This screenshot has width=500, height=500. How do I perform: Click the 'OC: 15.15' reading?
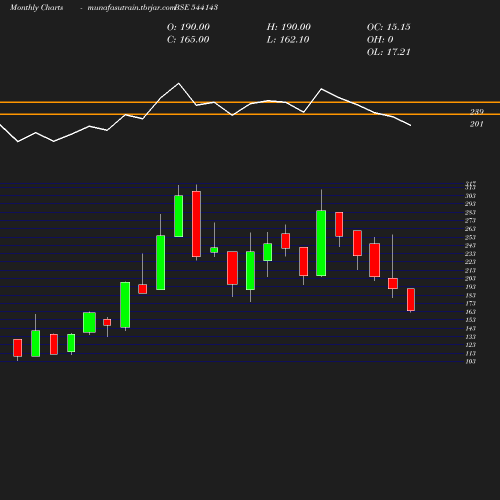click(x=389, y=27)
